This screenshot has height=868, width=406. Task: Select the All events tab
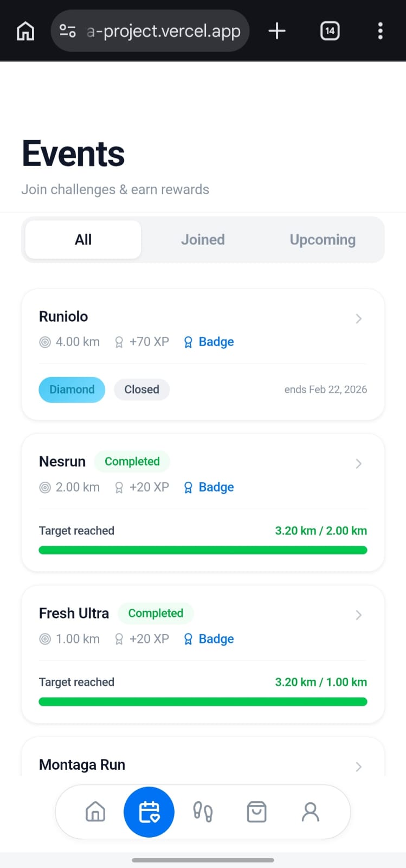coord(83,240)
